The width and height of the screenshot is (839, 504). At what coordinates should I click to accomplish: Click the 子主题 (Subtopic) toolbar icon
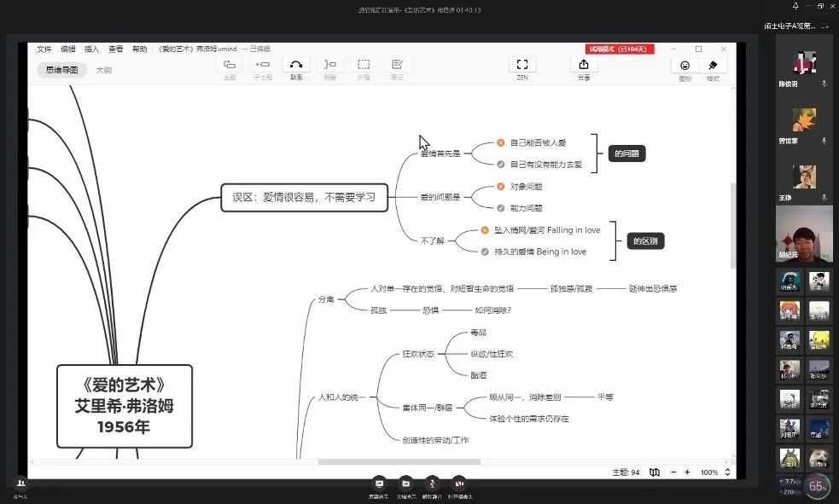[x=262, y=66]
